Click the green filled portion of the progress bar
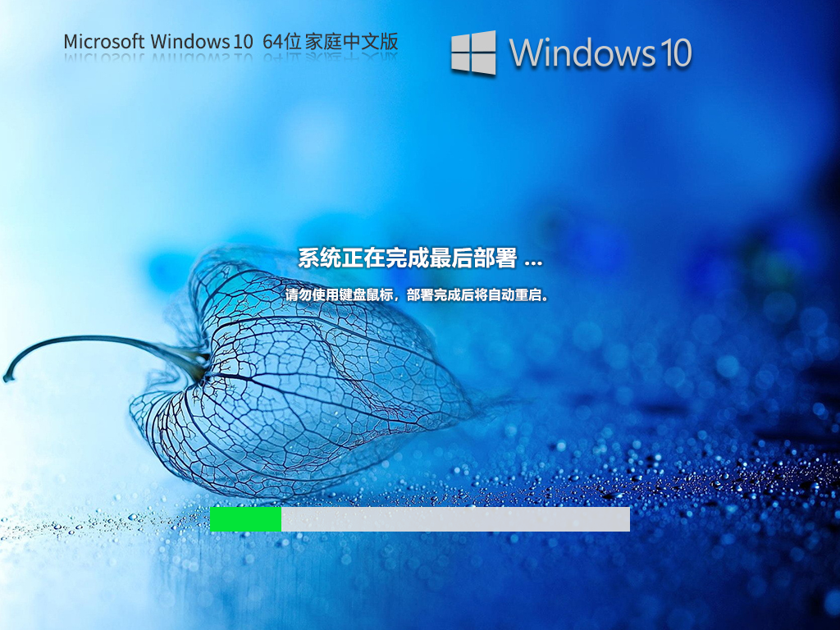The width and height of the screenshot is (840, 630). coord(246,519)
